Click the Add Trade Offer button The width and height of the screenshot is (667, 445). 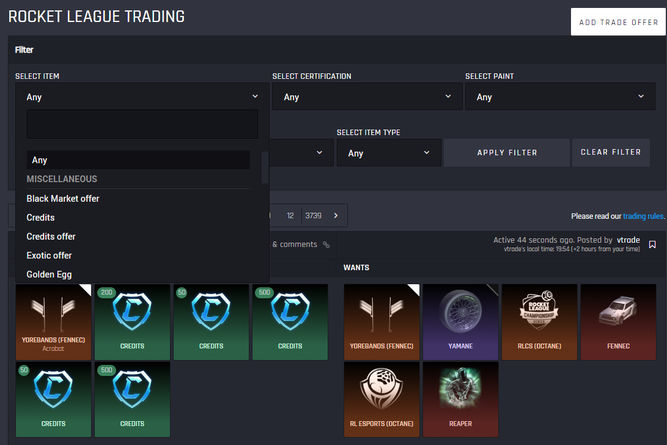point(618,22)
